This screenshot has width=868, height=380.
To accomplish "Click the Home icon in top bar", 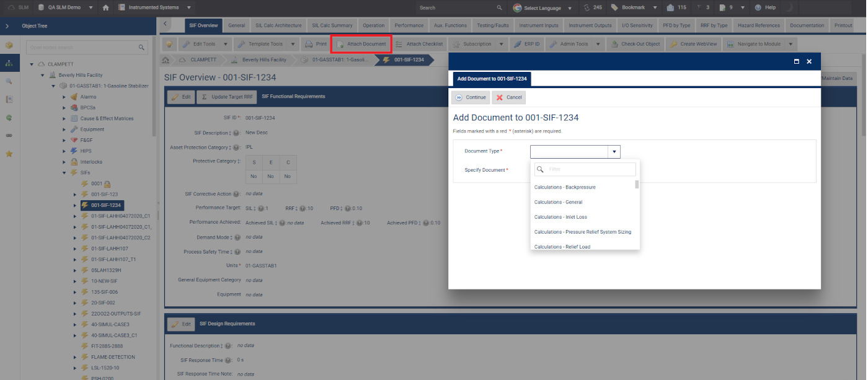I will (x=106, y=7).
